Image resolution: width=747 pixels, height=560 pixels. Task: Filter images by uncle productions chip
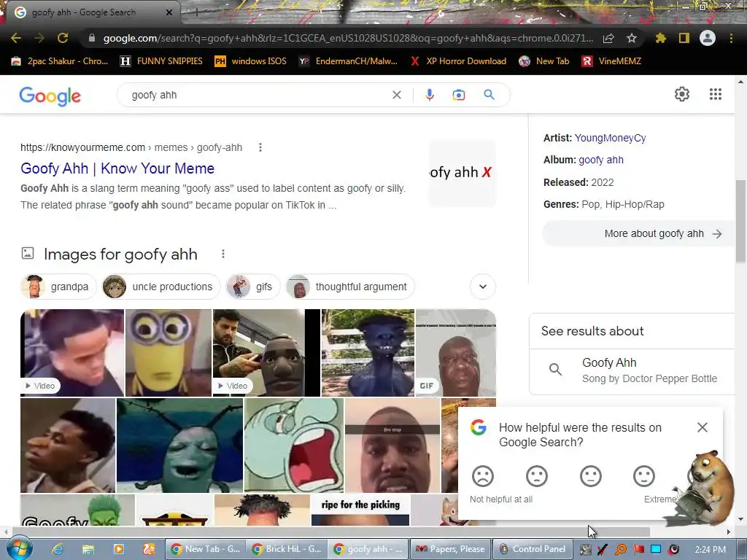click(x=161, y=287)
